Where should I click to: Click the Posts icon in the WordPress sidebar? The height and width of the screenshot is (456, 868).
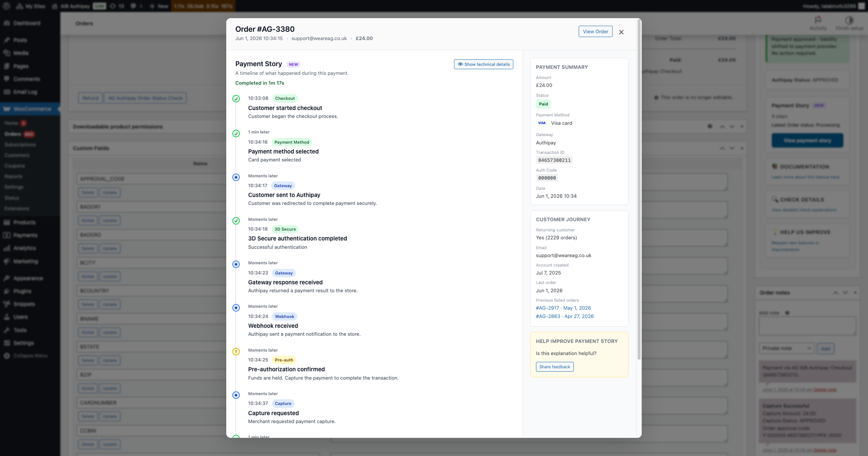click(x=7, y=40)
